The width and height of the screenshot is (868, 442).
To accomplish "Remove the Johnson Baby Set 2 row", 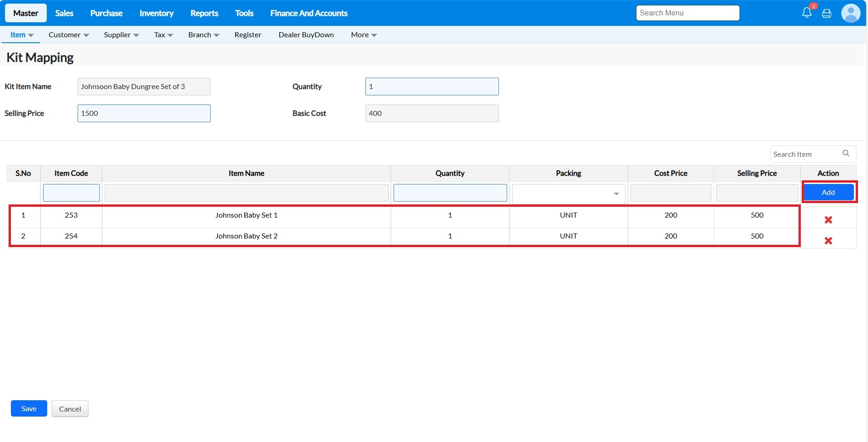I will [828, 241].
